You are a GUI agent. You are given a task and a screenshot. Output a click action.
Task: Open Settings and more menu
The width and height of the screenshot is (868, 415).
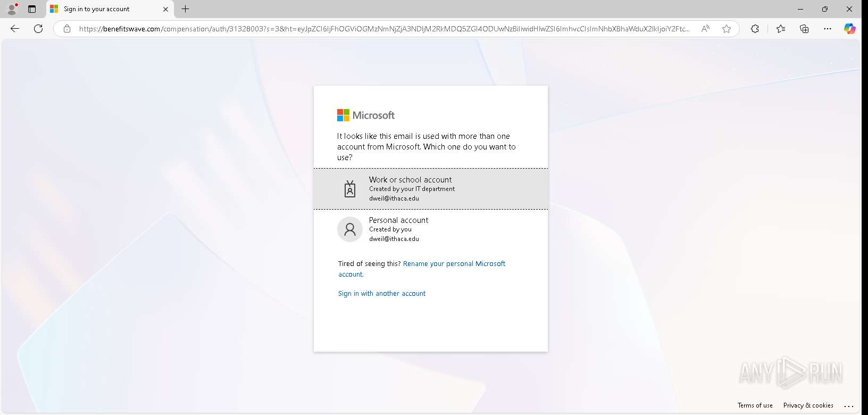click(x=828, y=29)
